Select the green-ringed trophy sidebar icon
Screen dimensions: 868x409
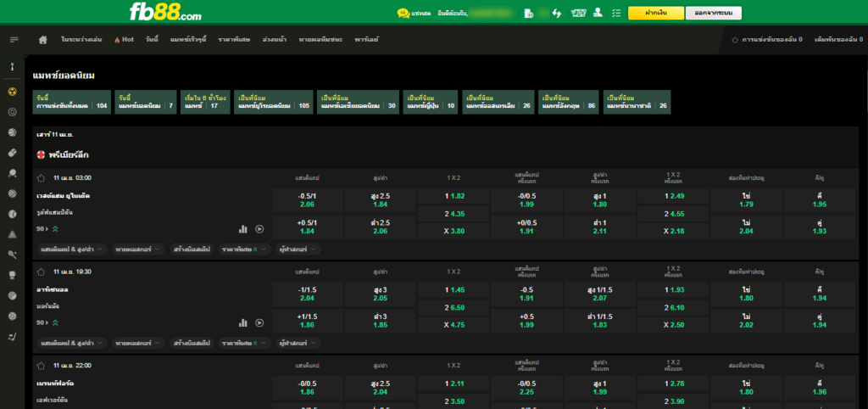coord(12,66)
